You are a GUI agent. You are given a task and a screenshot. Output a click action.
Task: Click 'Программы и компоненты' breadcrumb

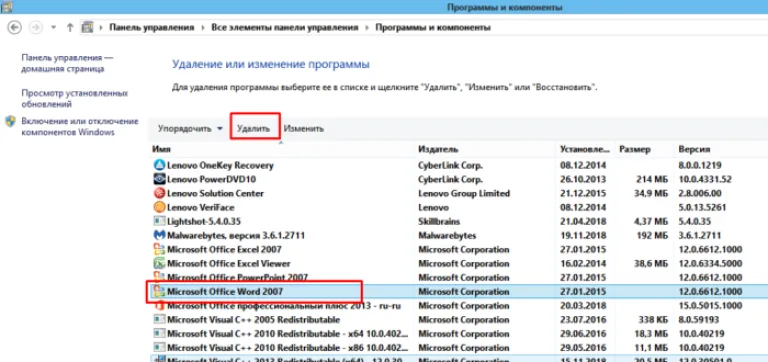432,28
